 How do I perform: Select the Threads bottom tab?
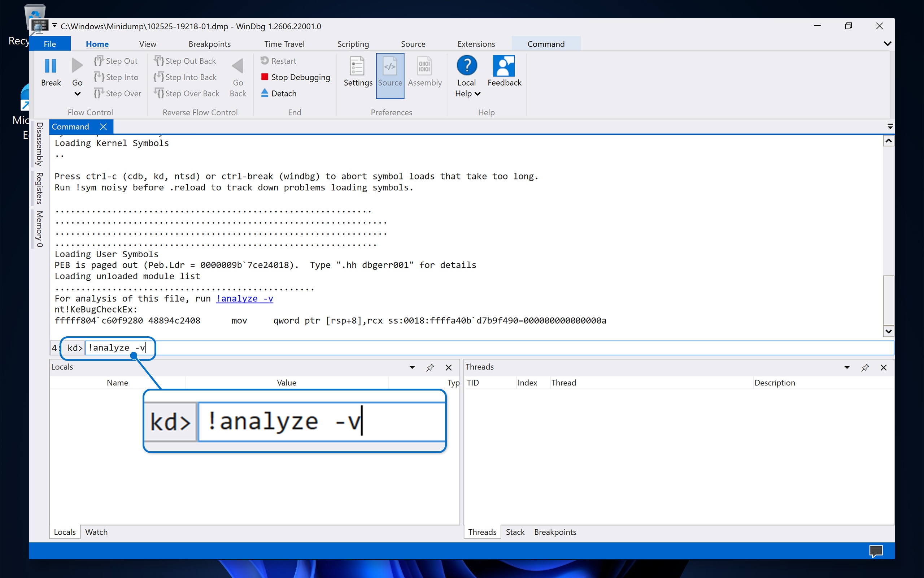point(482,532)
